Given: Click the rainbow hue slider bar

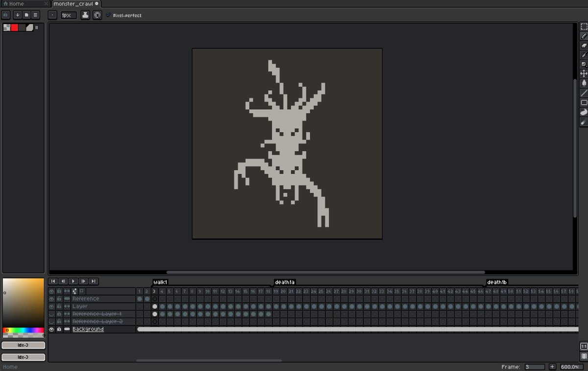Looking at the screenshot, I should tap(23, 330).
